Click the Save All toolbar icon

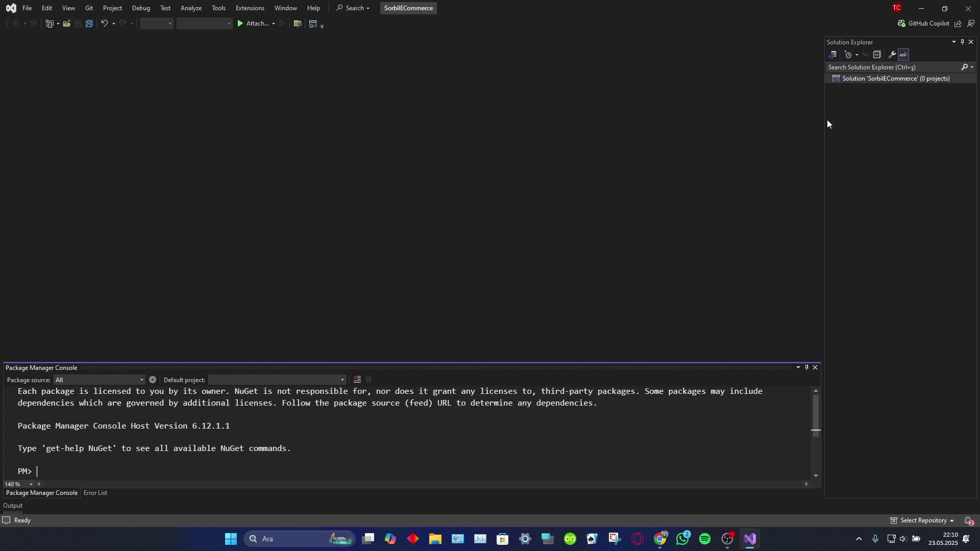[x=89, y=23]
